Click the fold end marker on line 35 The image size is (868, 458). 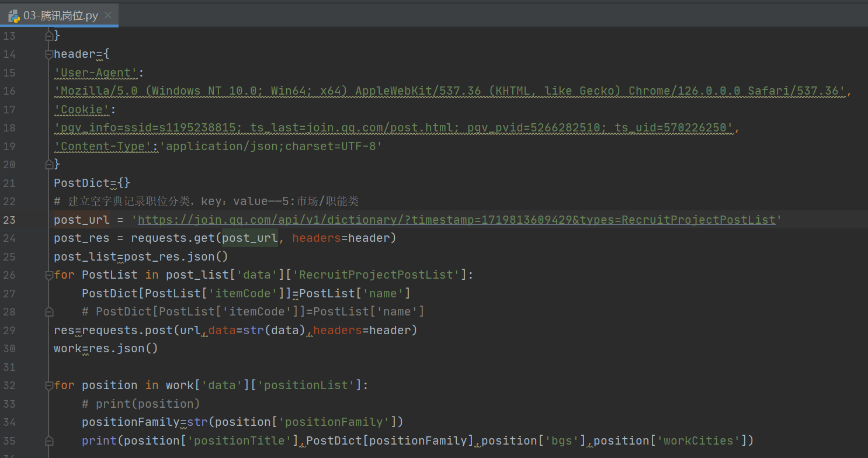click(x=49, y=440)
